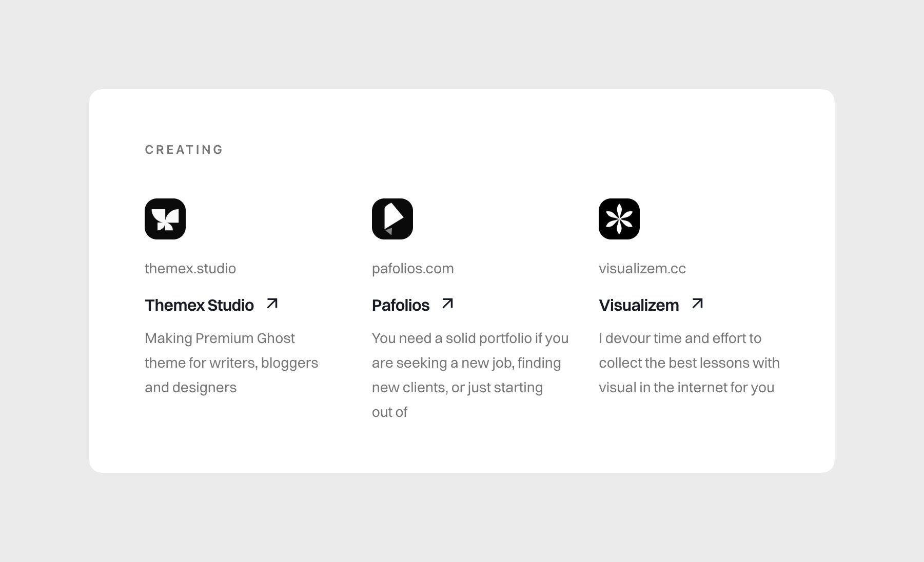Click the pafolios.com URL text

tap(412, 268)
